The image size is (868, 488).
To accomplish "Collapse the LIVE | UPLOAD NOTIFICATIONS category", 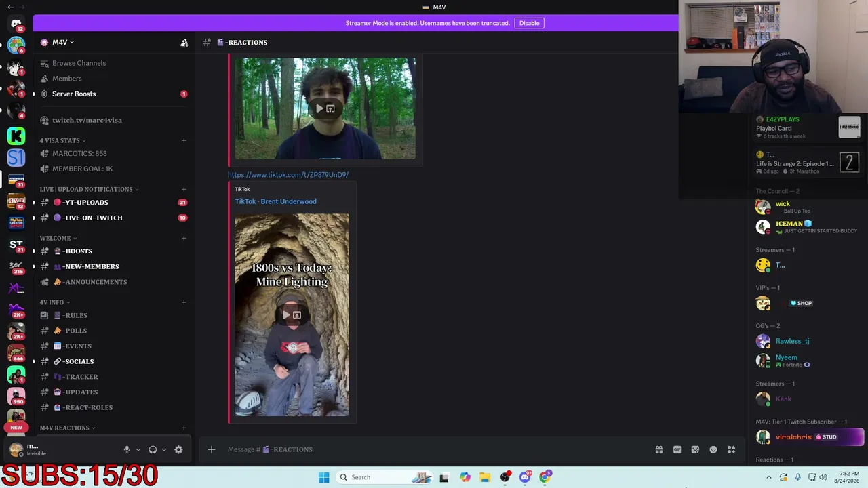I will coord(89,189).
